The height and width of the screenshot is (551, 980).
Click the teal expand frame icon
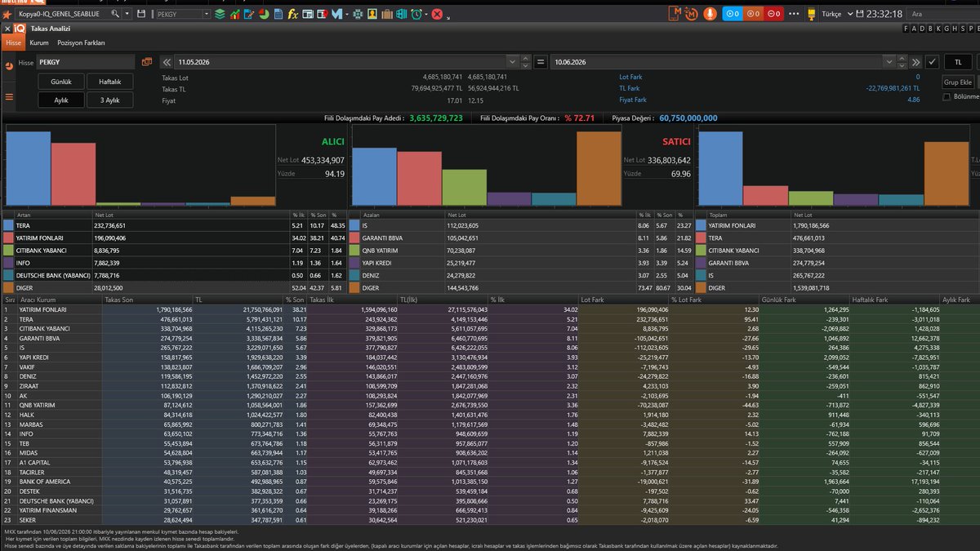pos(358,14)
